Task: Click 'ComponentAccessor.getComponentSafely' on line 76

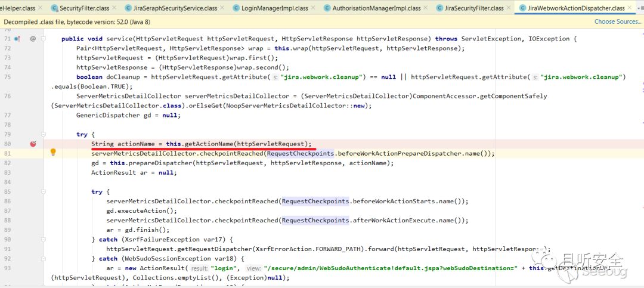Action: pyautogui.click(x=479, y=96)
